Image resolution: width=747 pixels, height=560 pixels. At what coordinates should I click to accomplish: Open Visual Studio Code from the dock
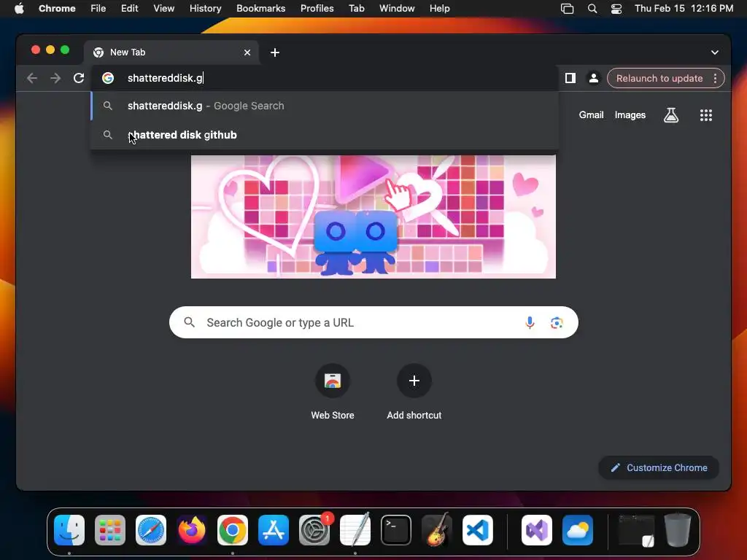click(478, 530)
